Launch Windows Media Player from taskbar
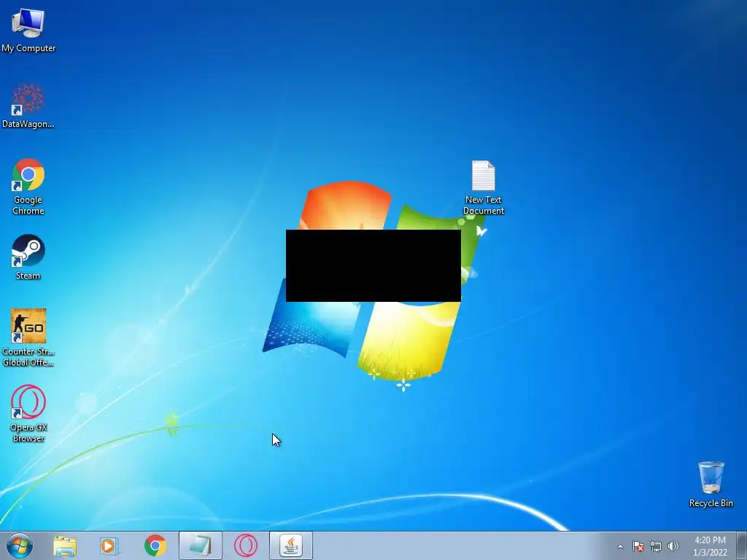 (x=109, y=545)
